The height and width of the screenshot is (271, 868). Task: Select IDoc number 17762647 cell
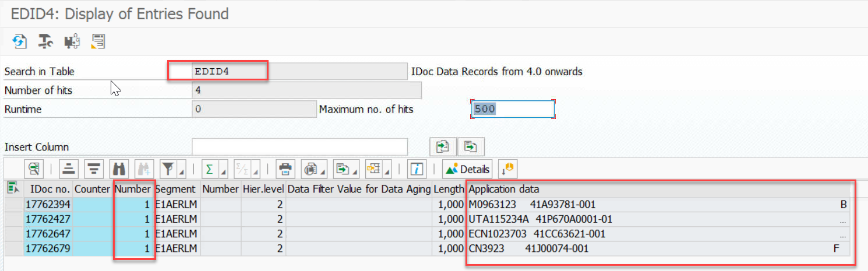point(49,234)
